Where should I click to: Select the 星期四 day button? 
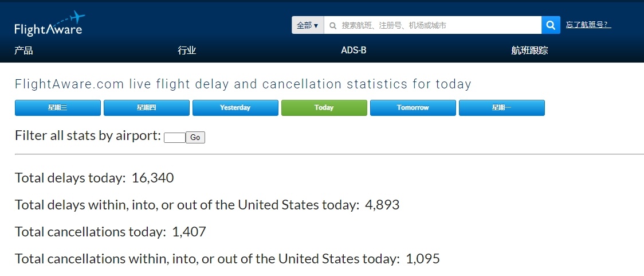point(147,108)
